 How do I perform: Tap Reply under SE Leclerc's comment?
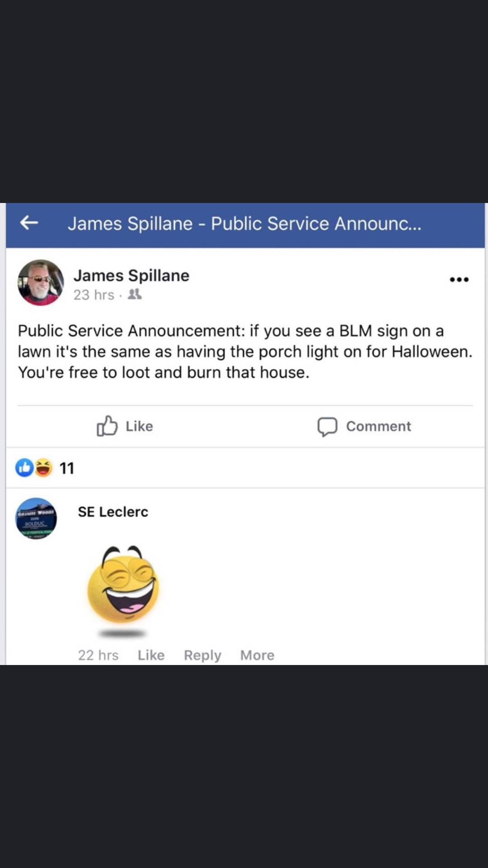(x=202, y=655)
